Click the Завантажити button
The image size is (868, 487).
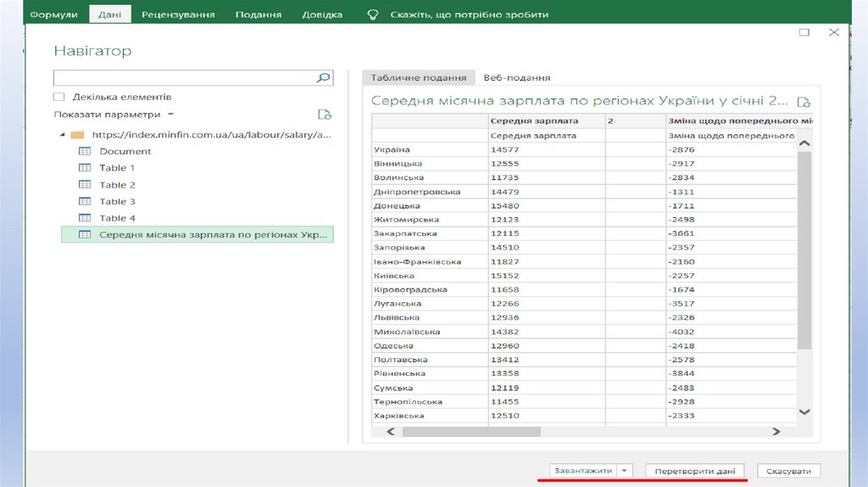pos(582,471)
